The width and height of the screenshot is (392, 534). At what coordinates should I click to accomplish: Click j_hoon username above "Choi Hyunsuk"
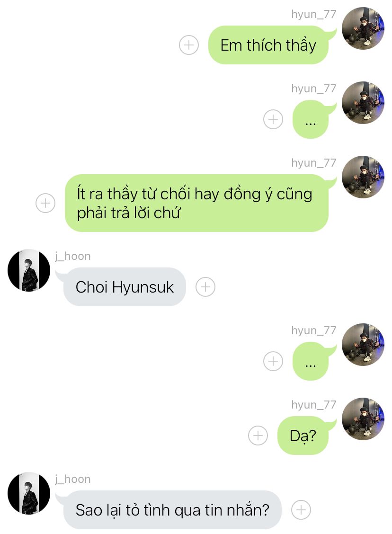click(x=73, y=256)
